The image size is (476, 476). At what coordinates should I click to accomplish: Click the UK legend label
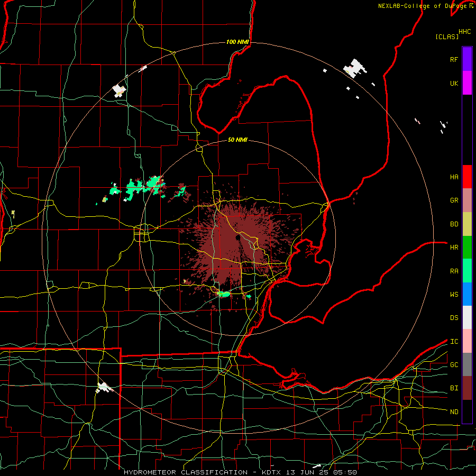(x=454, y=83)
